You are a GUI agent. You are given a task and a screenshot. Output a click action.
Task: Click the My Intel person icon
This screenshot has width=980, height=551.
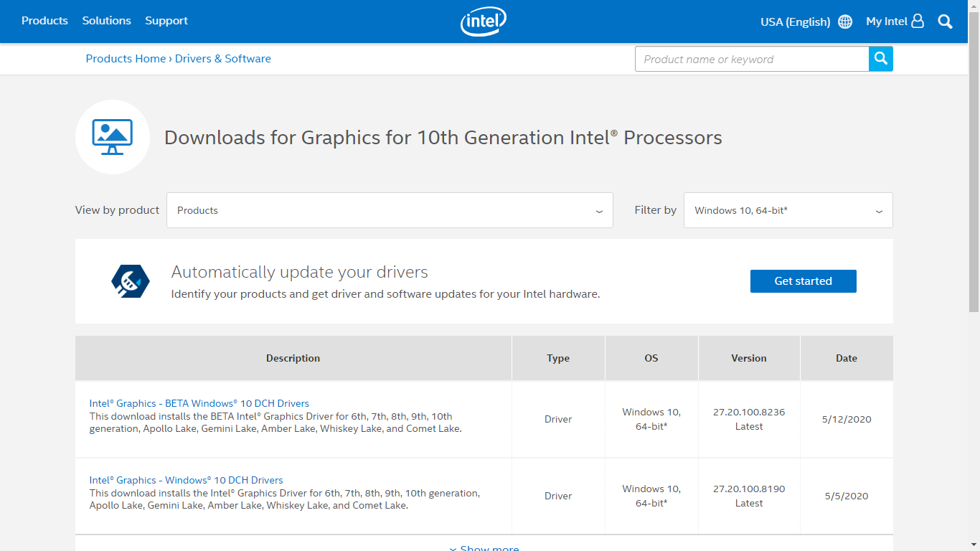(918, 21)
